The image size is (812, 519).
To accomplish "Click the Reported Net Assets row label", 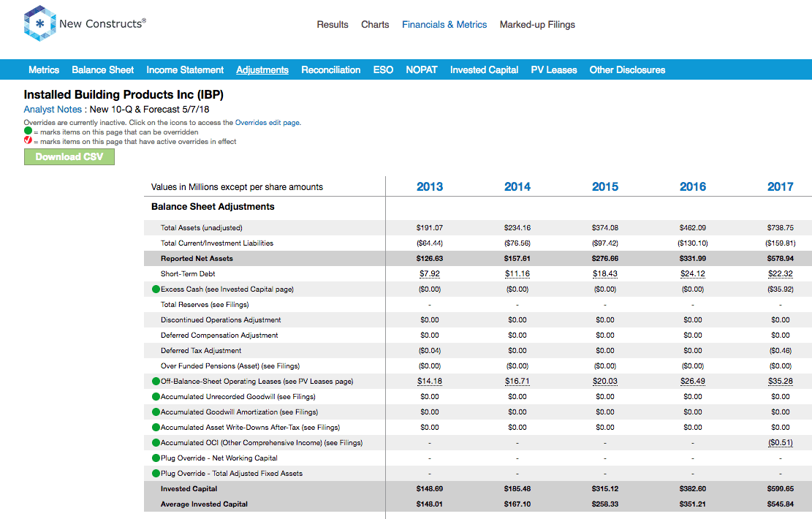I will click(197, 259).
